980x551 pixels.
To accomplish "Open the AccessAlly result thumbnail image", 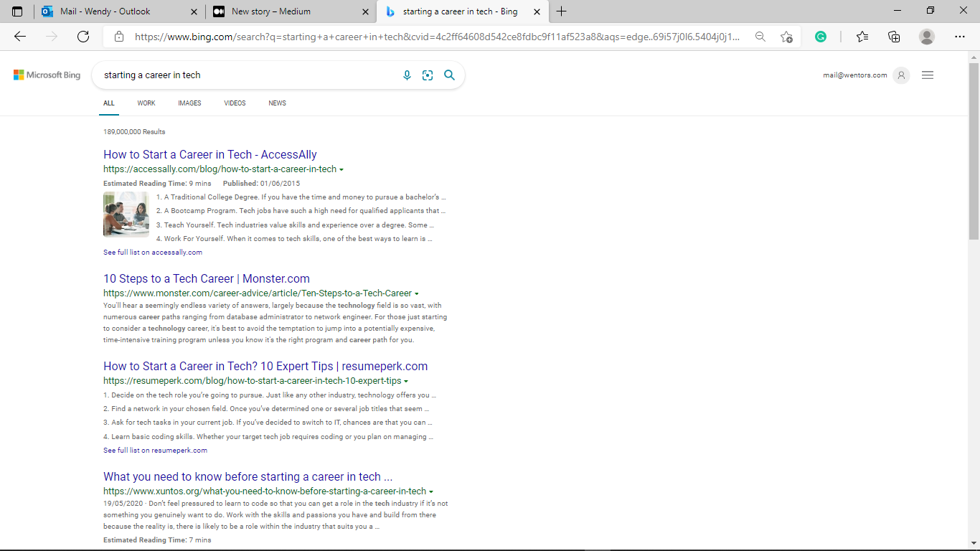I will [126, 214].
